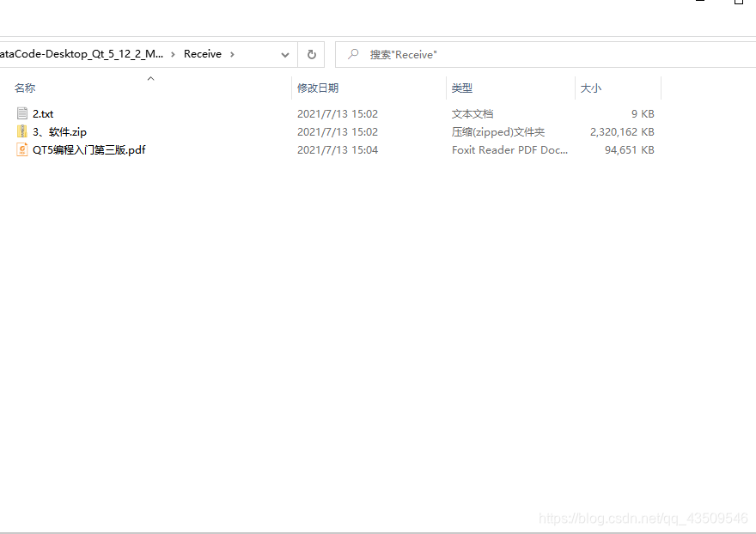Sort files by 大小 column header

coord(591,88)
